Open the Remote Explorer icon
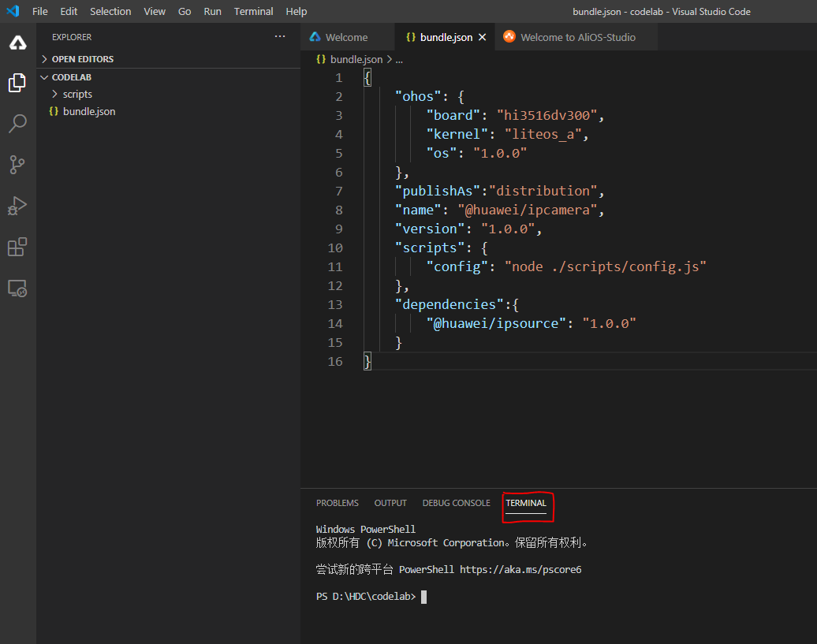The image size is (817, 644). pos(17,288)
